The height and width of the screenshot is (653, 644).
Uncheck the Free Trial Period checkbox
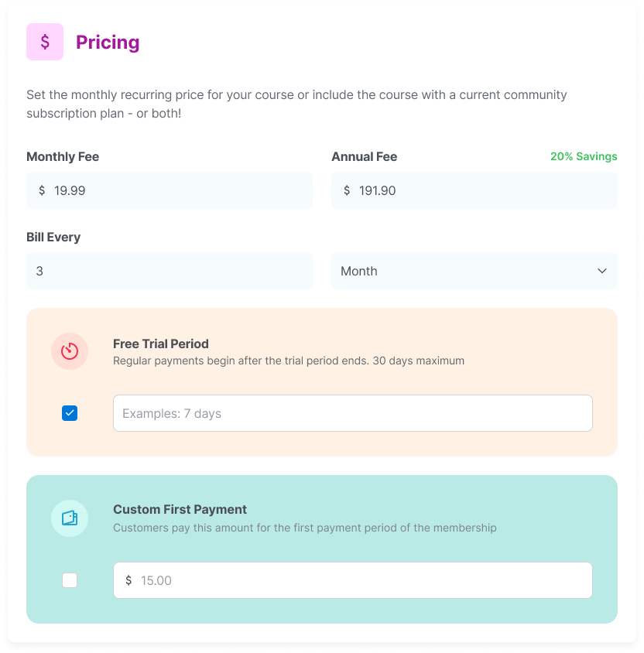coord(70,413)
